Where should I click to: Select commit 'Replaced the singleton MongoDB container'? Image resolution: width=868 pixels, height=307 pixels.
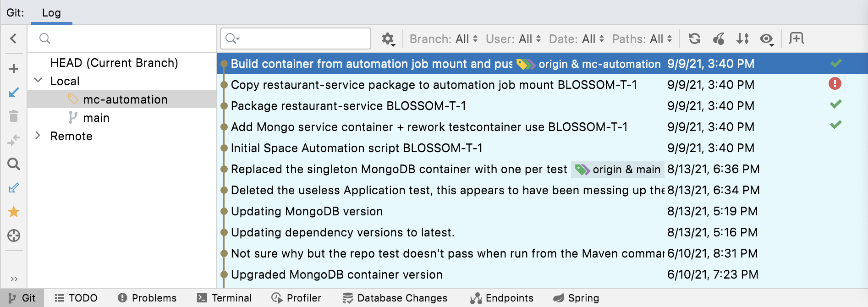tap(543, 169)
